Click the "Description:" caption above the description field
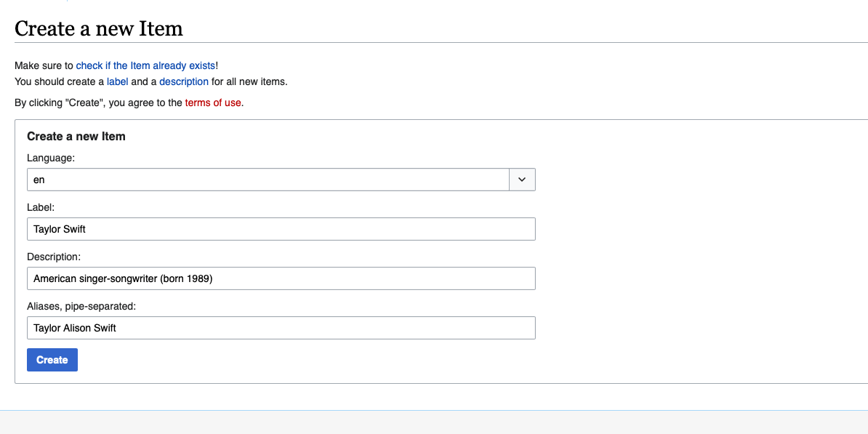The height and width of the screenshot is (434, 868). click(x=54, y=257)
